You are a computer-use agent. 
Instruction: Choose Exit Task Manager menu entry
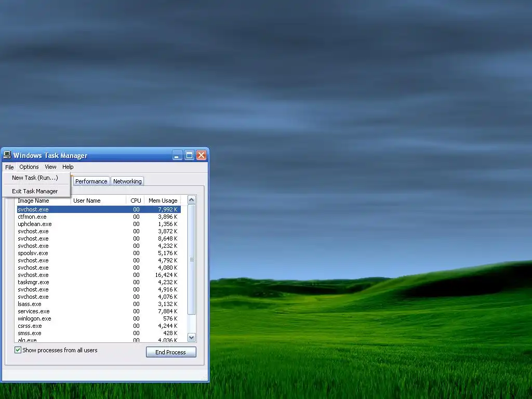click(35, 191)
